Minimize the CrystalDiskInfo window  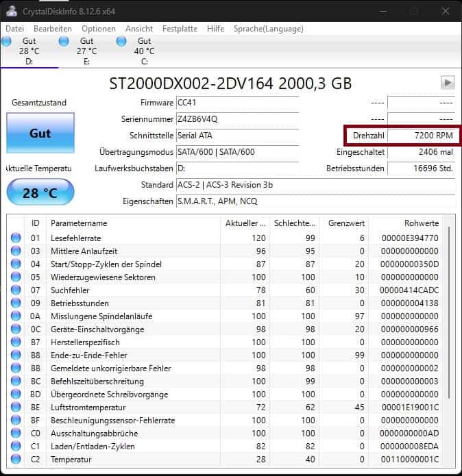click(383, 11)
